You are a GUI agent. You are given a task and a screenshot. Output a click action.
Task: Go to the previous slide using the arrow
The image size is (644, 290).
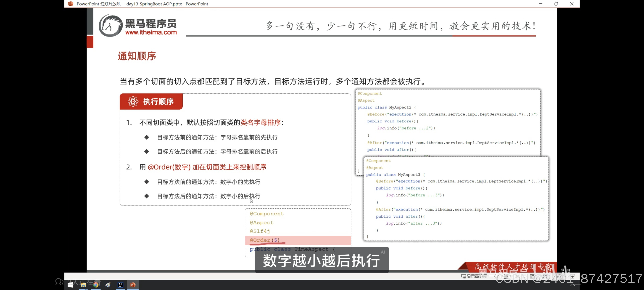coord(495,276)
